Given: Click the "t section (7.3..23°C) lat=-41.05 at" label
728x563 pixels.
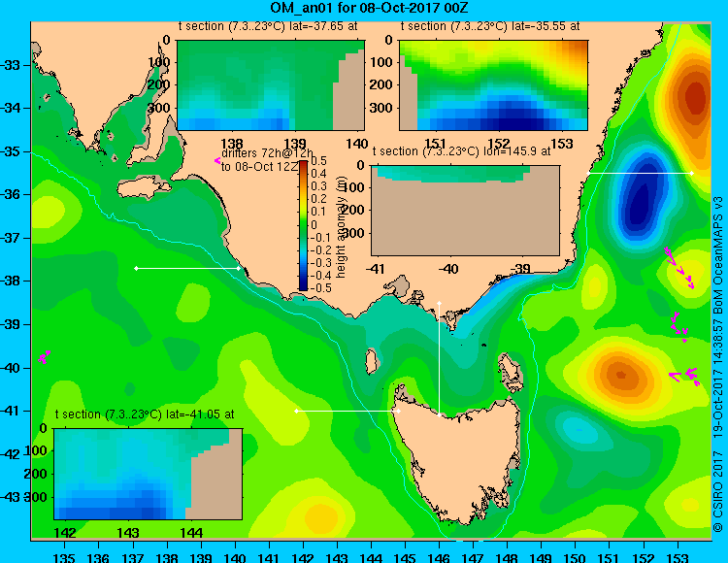Looking at the screenshot, I should (145, 414).
